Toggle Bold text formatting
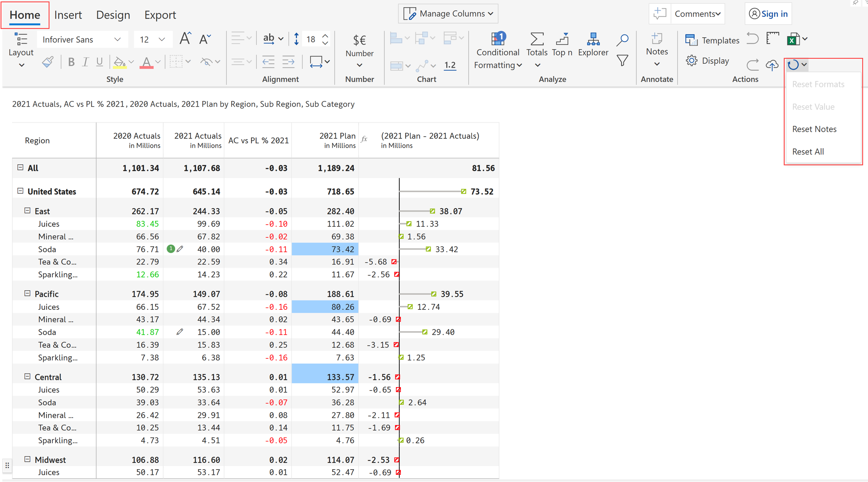Image resolution: width=868 pixels, height=482 pixels. coord(71,62)
